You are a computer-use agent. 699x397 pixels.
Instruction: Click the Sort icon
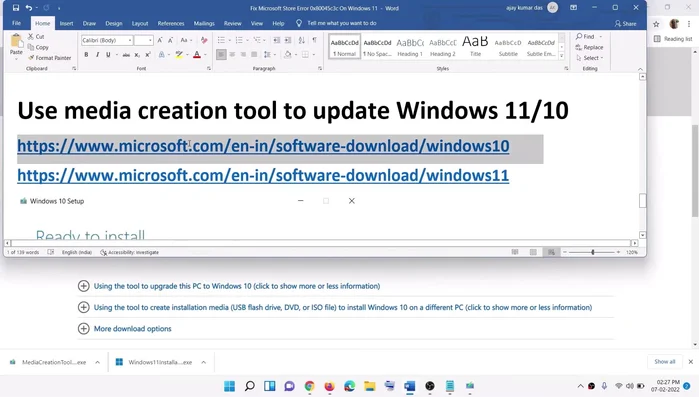[302, 40]
